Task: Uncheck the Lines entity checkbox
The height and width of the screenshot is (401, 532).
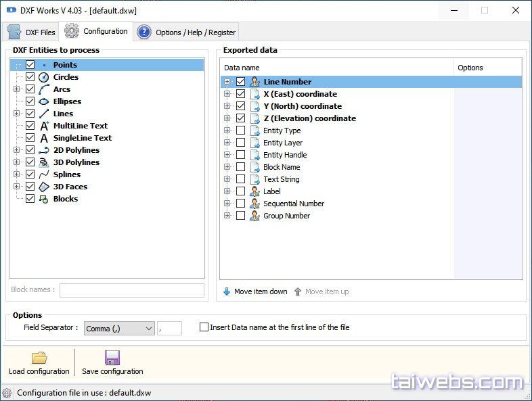Action: [30, 114]
